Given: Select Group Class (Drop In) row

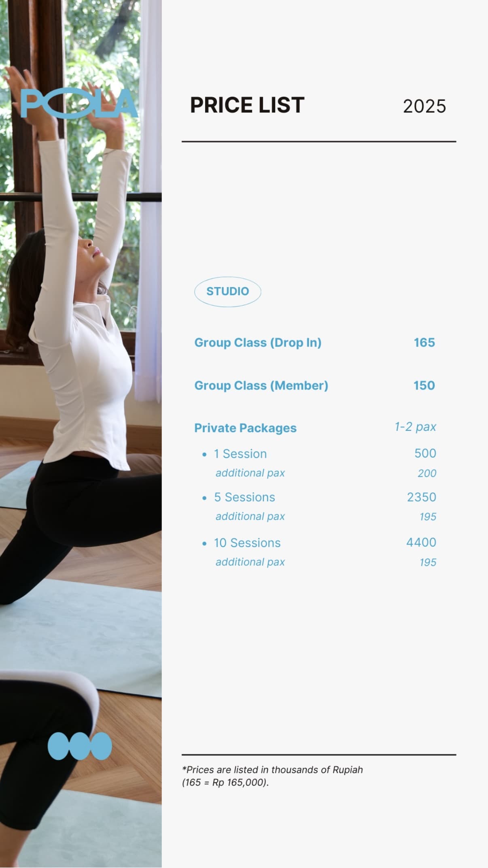Looking at the screenshot, I should [315, 343].
